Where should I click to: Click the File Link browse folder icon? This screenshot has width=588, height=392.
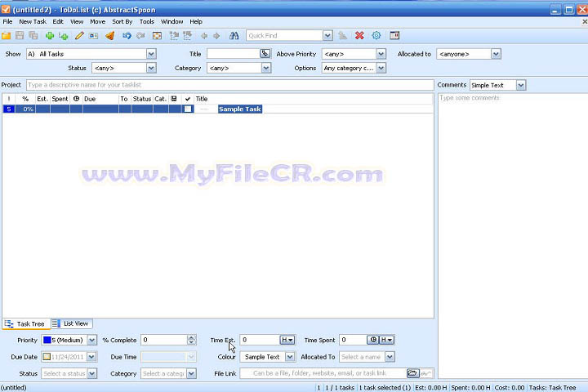click(x=412, y=373)
